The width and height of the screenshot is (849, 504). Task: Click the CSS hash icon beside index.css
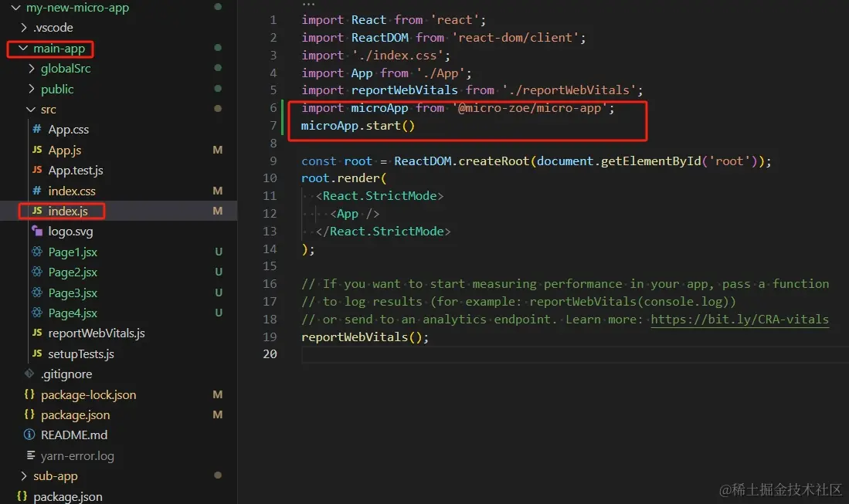pyautogui.click(x=37, y=191)
